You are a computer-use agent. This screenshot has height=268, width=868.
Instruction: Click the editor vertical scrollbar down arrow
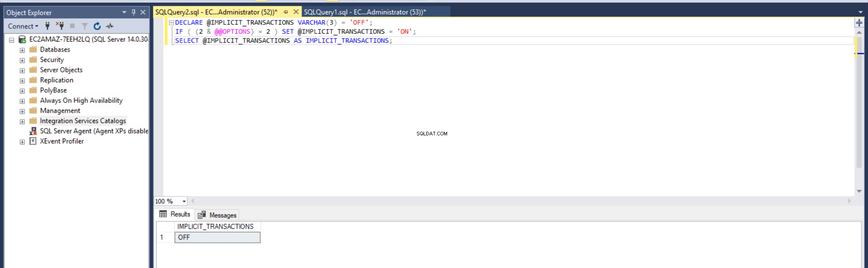click(x=859, y=191)
